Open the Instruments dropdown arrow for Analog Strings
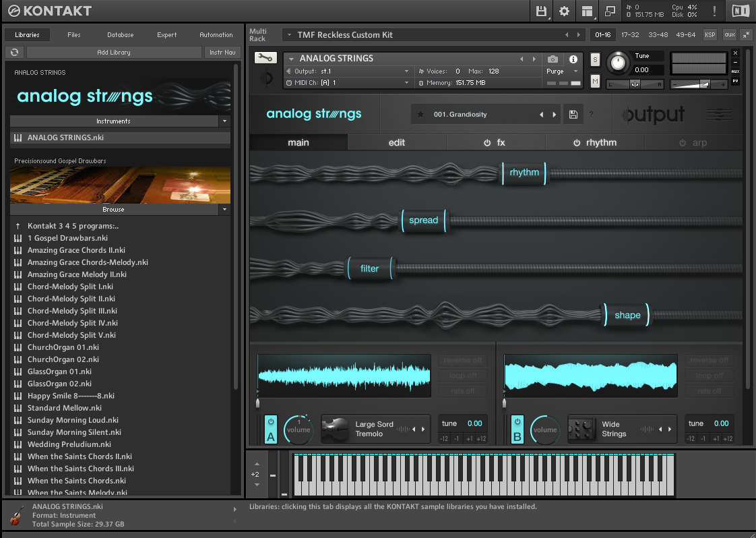 [x=224, y=121]
